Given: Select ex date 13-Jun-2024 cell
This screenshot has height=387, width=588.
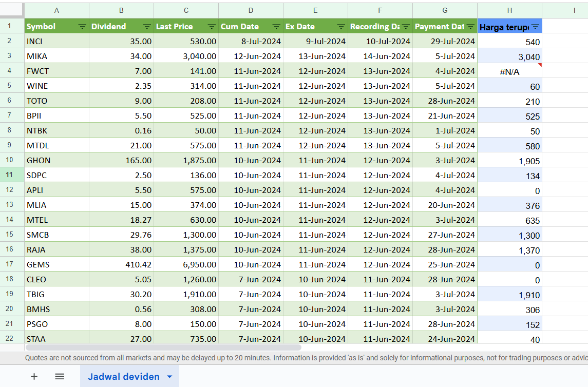Looking at the screenshot, I should (x=315, y=56).
